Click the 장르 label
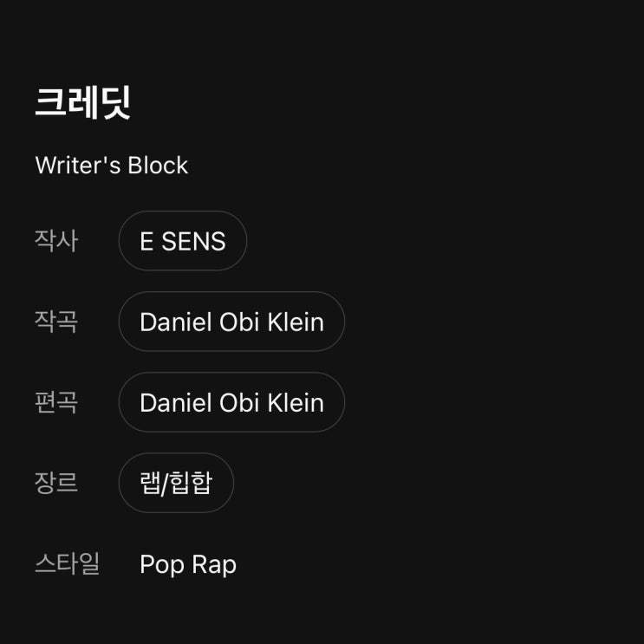This screenshot has height=644, width=644. tap(56, 483)
